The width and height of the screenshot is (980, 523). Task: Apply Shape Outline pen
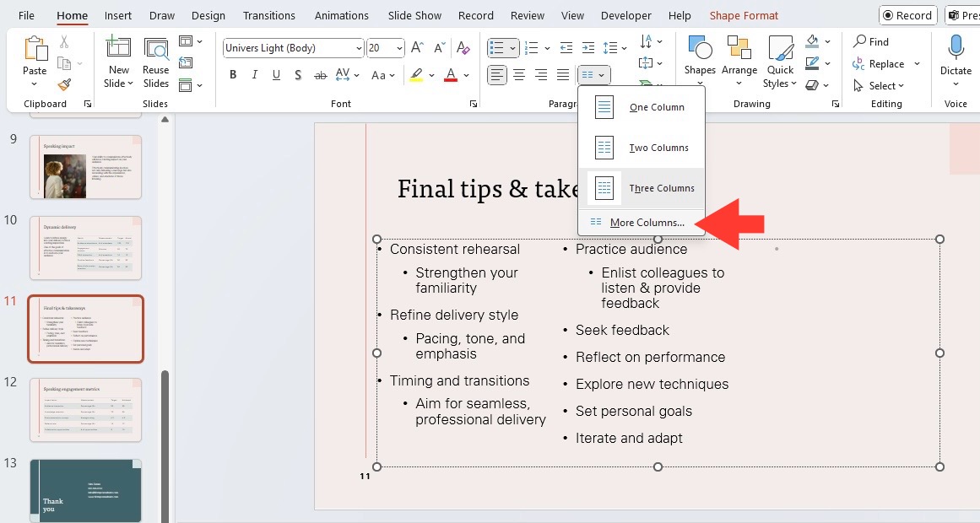click(812, 63)
